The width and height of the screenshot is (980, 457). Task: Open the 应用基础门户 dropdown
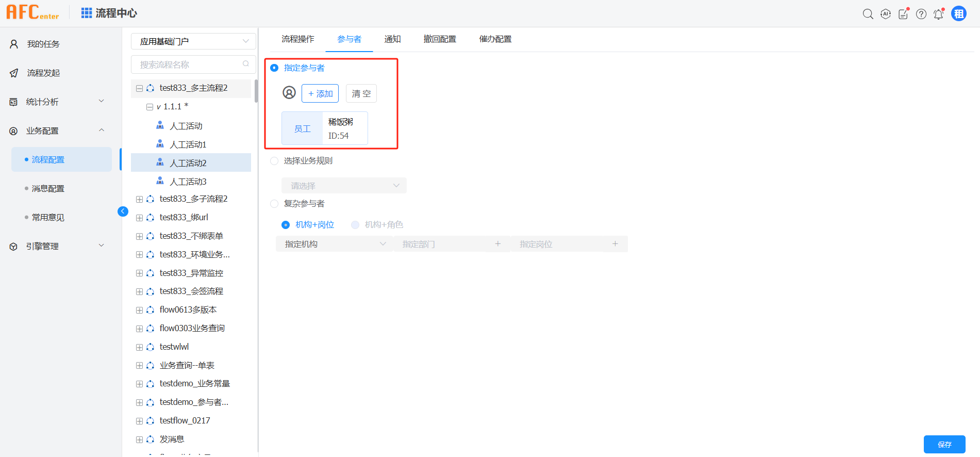(193, 41)
